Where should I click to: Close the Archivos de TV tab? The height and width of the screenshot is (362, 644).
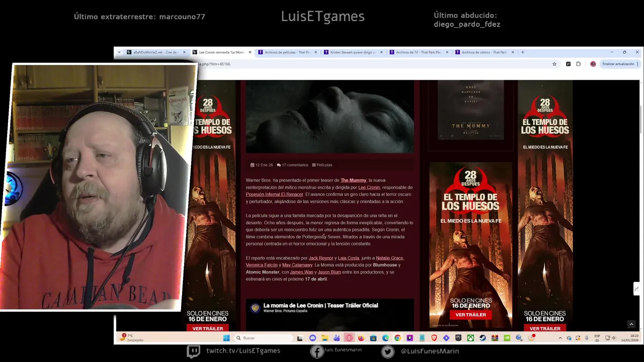coord(447,52)
